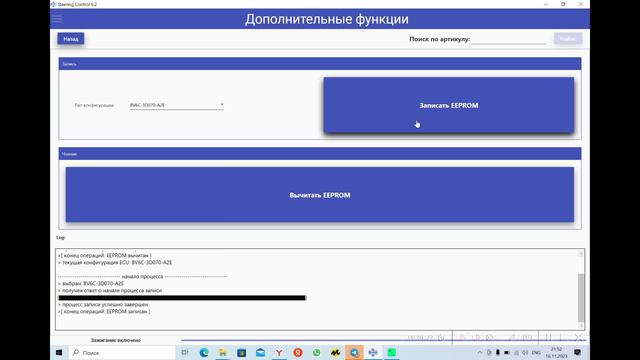Show hidden system tray icons chevron
The height and width of the screenshot is (360, 640).
click(480, 353)
